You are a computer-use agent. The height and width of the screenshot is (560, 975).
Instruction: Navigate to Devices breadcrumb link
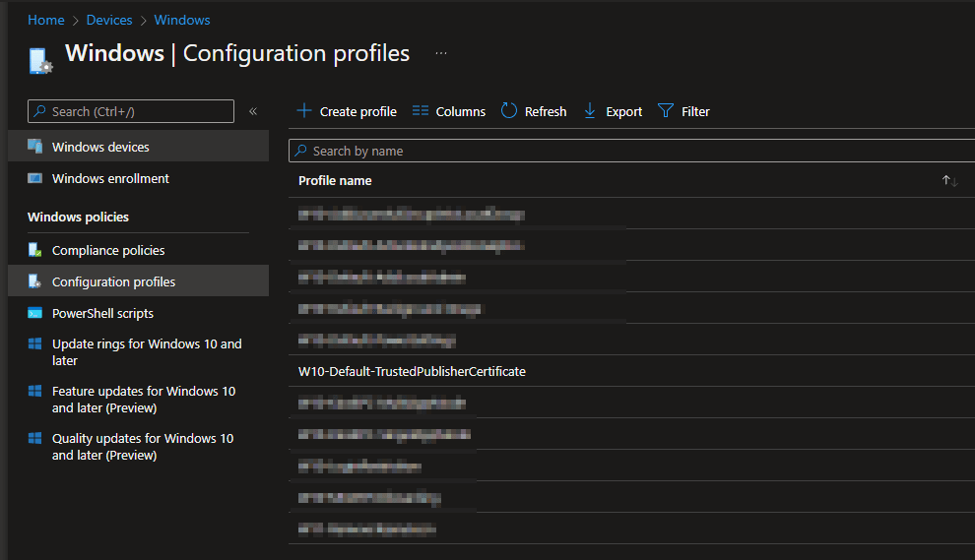point(108,20)
